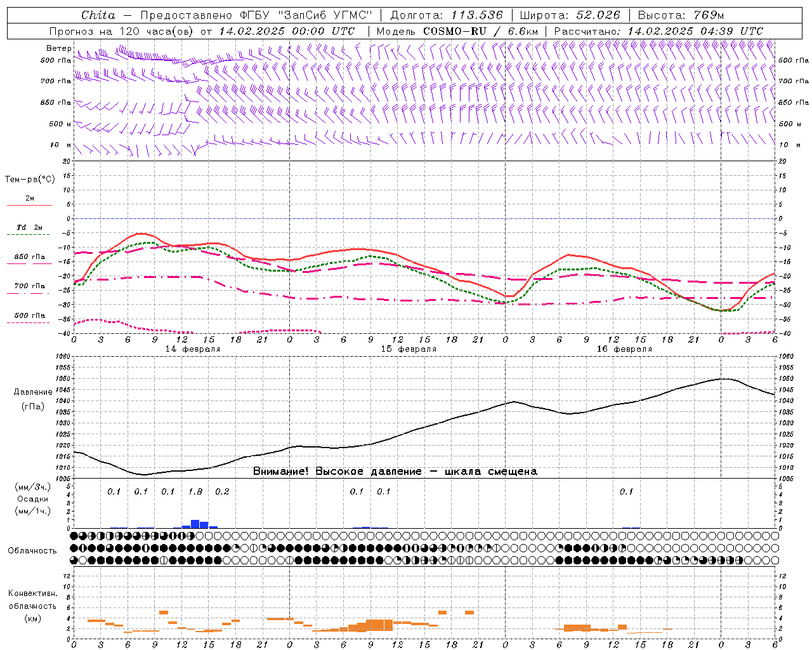The image size is (812, 650).
Task: Click "Прогноз на 120 часа(ов)" forecast header
Action: tap(121, 31)
